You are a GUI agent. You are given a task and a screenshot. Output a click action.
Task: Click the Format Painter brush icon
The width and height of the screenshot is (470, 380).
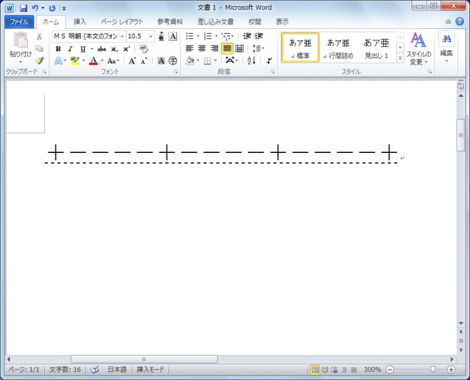click(40, 61)
